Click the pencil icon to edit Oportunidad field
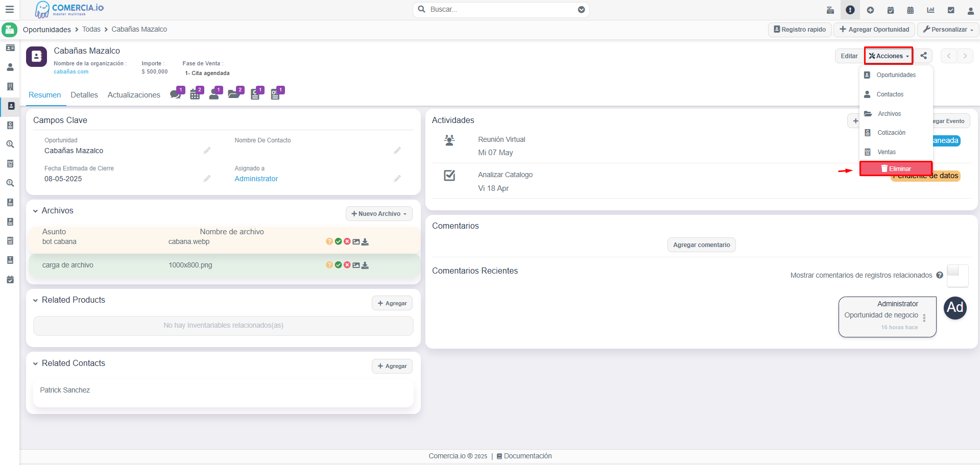The width and height of the screenshot is (980, 465). click(x=207, y=151)
